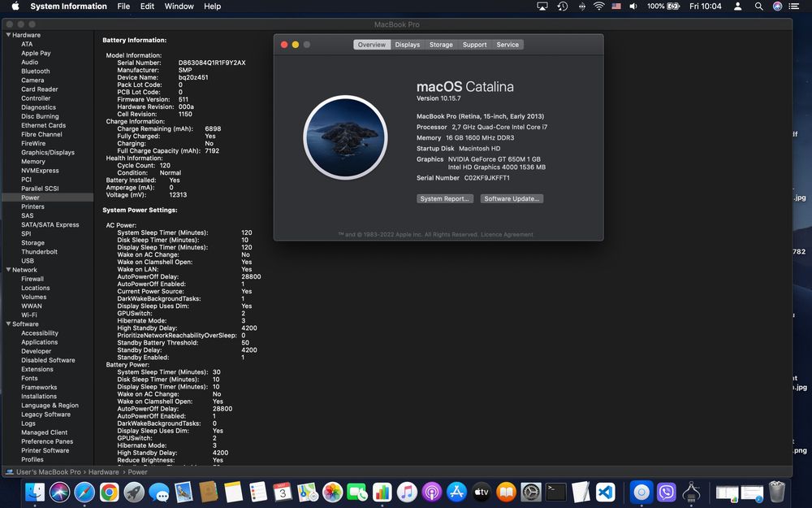
Task: Open the Window menu
Action: point(179,7)
